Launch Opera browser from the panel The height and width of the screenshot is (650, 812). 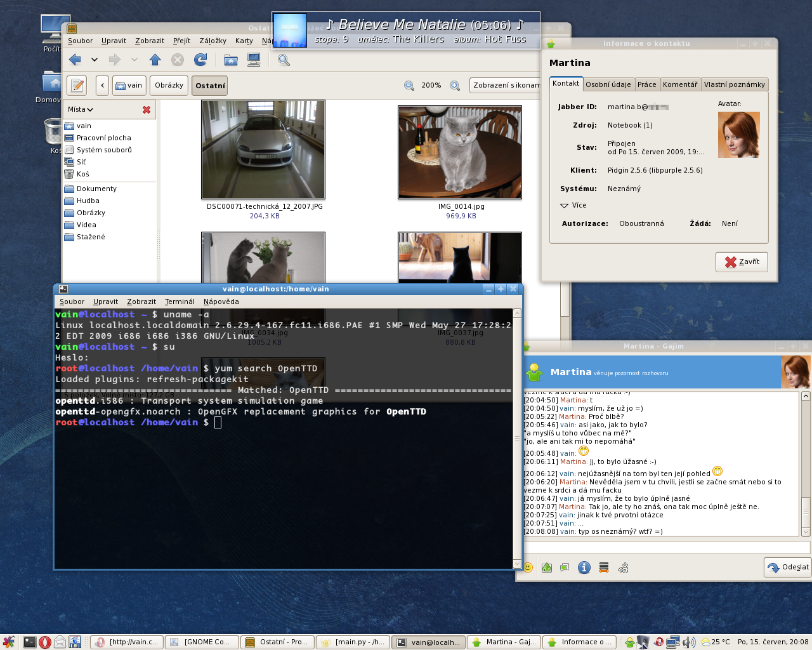[44, 642]
